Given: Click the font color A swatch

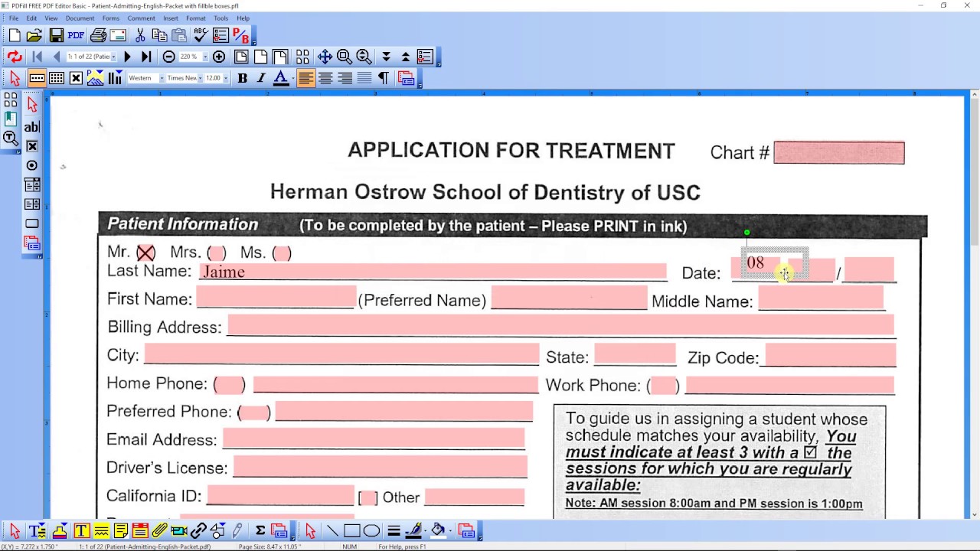Looking at the screenshot, I should [280, 78].
